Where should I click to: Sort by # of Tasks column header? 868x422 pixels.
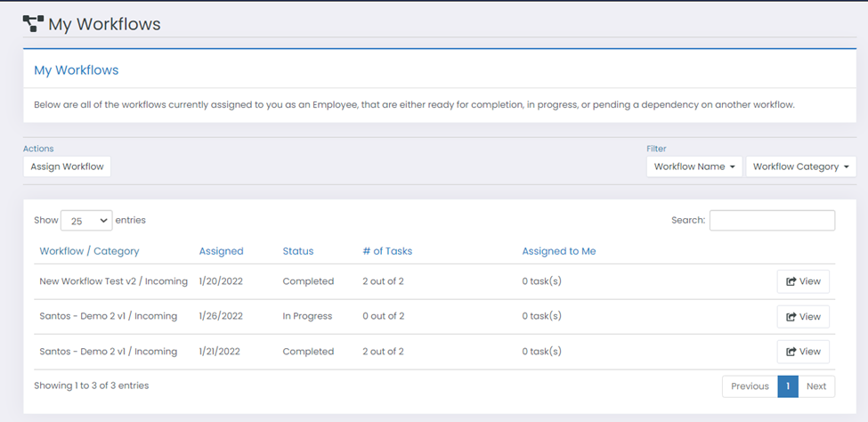pyautogui.click(x=387, y=251)
